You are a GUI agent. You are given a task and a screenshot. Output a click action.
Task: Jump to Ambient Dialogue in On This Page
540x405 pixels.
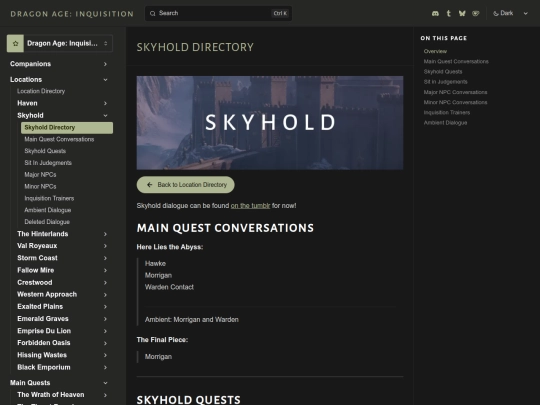445,123
